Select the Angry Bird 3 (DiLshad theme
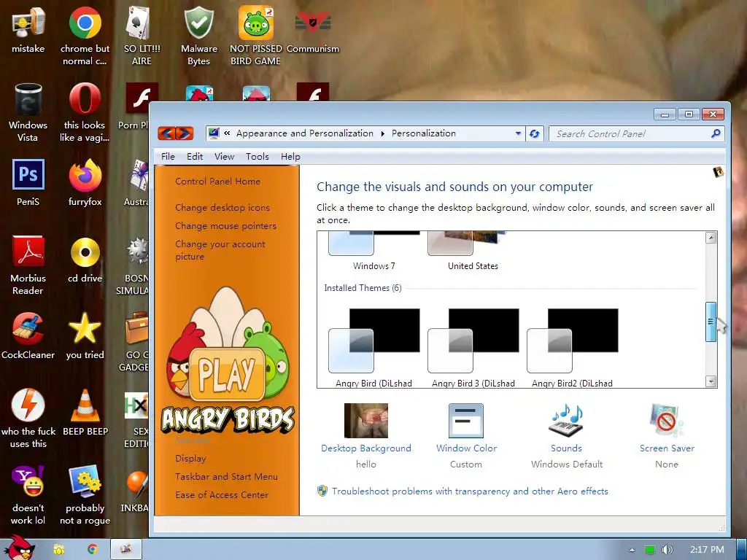 tap(473, 348)
